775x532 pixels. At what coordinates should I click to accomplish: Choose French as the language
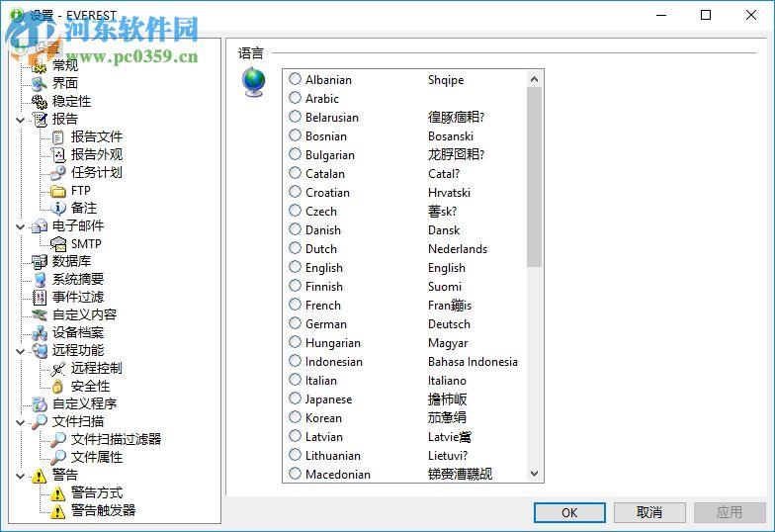pyautogui.click(x=295, y=305)
